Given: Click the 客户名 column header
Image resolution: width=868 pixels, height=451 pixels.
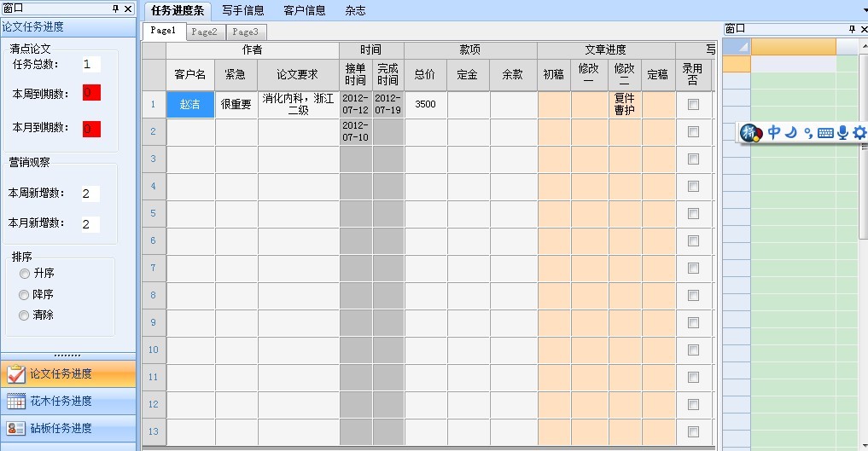Looking at the screenshot, I should (x=189, y=75).
